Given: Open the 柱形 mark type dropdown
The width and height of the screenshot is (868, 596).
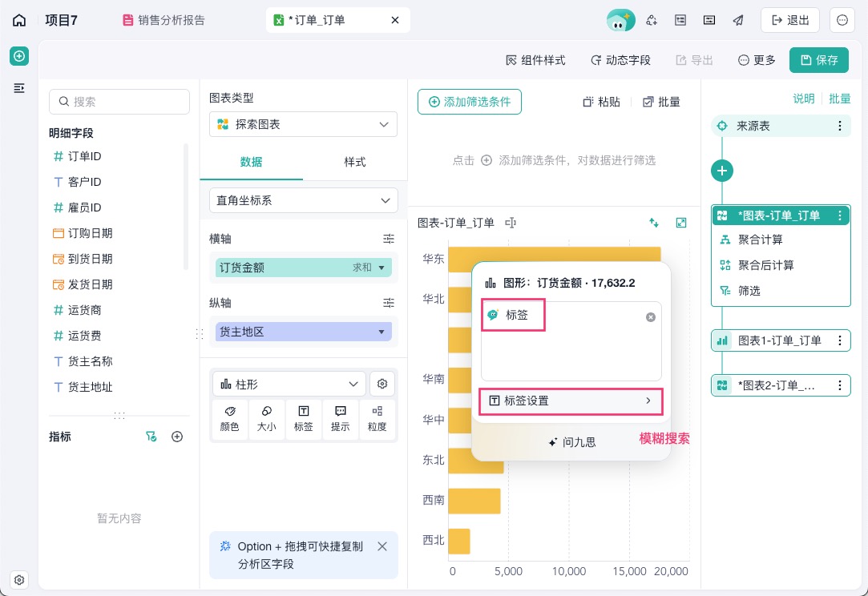Looking at the screenshot, I should tap(289, 384).
